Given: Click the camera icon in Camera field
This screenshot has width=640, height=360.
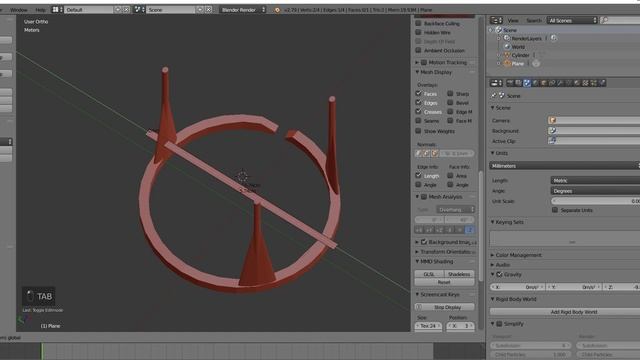Looking at the screenshot, I should coord(552,120).
